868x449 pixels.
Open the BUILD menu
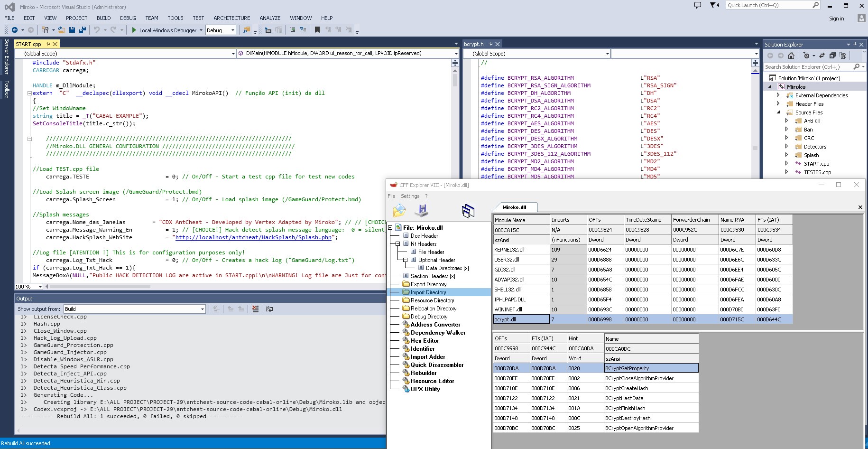(x=103, y=18)
